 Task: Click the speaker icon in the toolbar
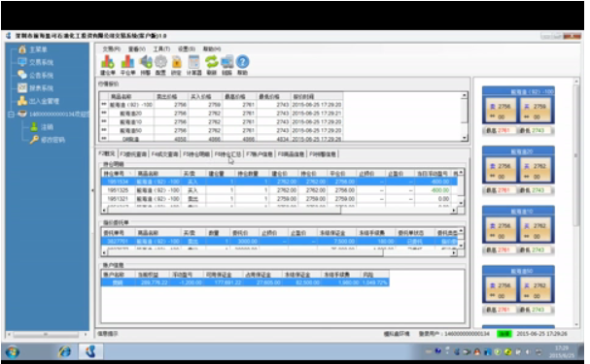[x=145, y=65]
